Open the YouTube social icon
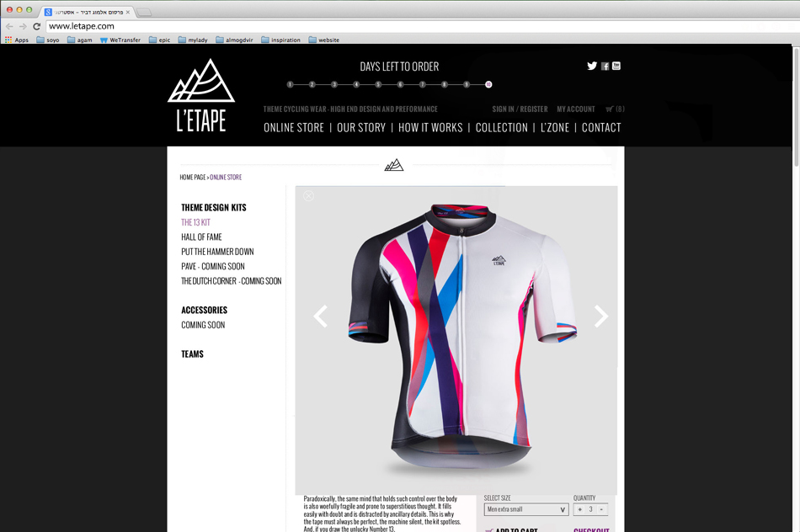The image size is (800, 532). (616, 66)
